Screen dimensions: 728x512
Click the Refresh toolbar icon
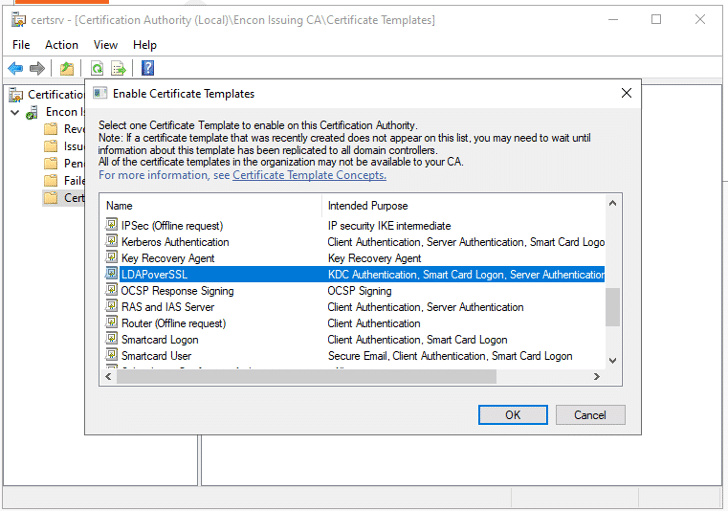tap(97, 68)
